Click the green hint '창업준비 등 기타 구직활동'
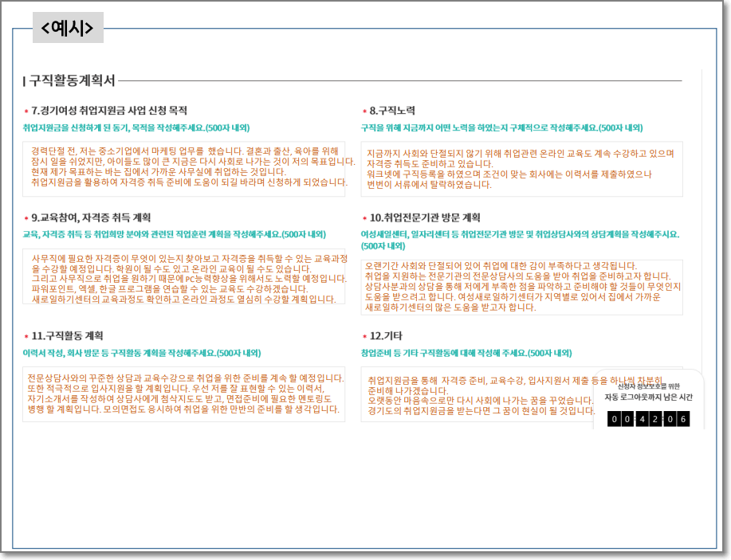The width and height of the screenshot is (731, 560). [x=466, y=353]
